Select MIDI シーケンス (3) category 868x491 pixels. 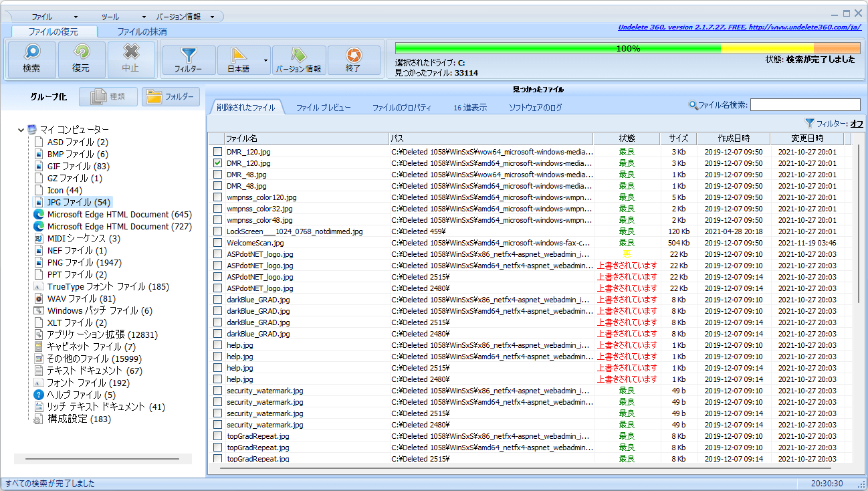point(84,238)
